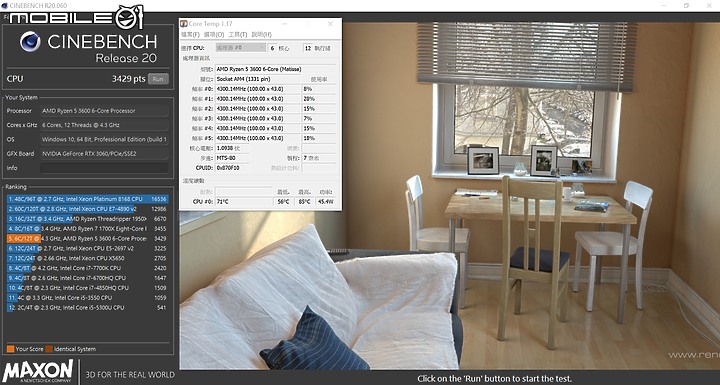Close the Core Temp window

coord(331,24)
